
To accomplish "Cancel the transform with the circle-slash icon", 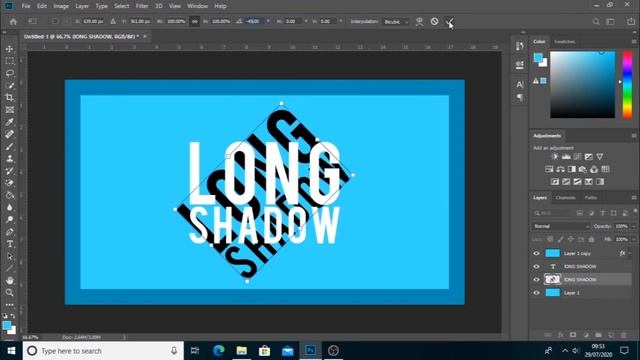I will [434, 21].
